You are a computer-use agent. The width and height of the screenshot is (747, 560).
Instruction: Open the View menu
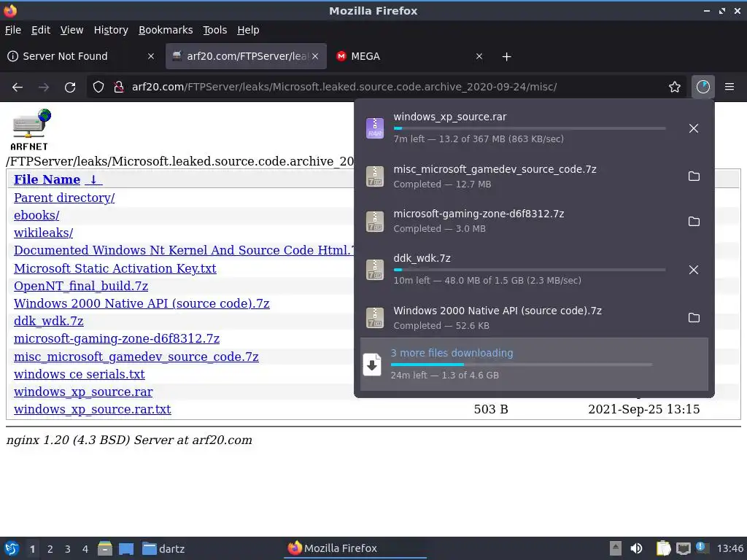point(72,30)
